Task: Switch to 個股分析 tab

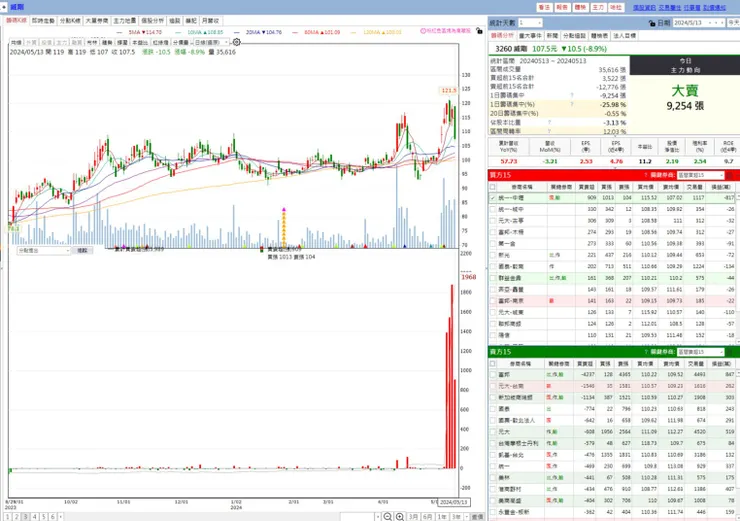Action: (x=152, y=21)
